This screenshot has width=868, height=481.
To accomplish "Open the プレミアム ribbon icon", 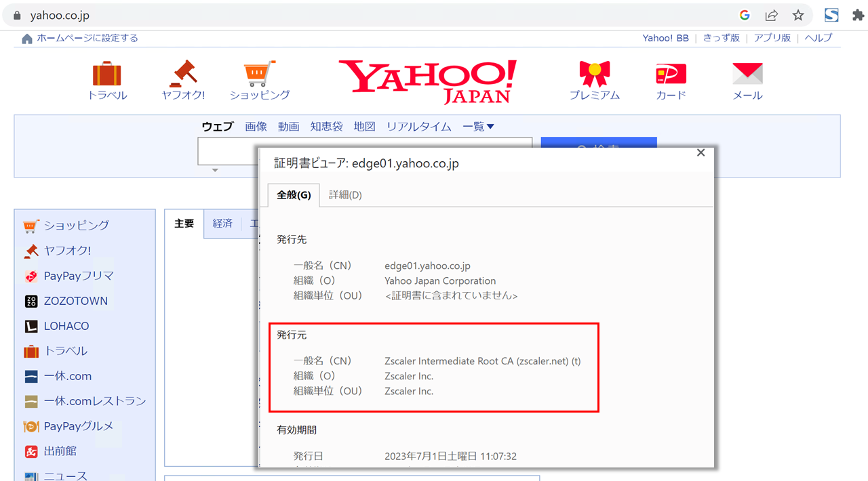I will click(x=594, y=73).
